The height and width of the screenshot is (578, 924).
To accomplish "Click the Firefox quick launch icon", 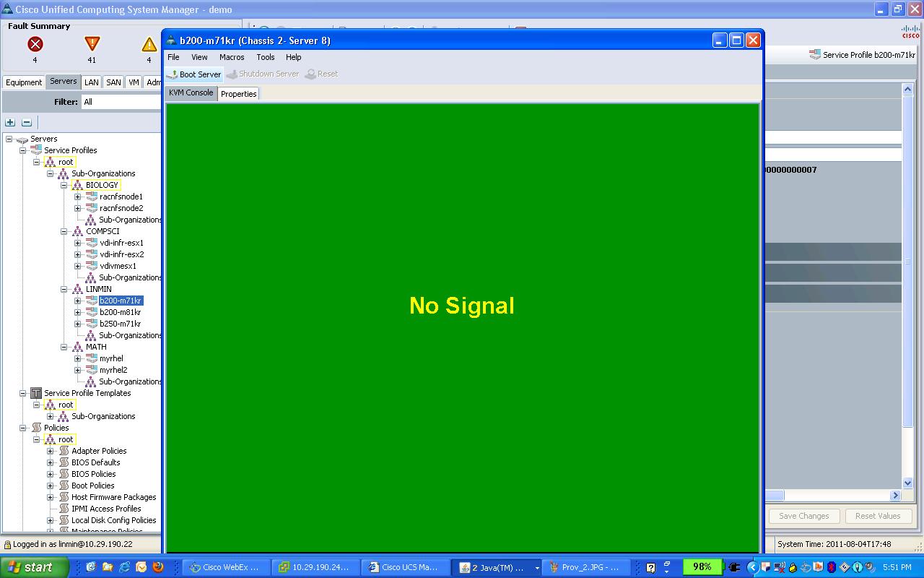I will [158, 567].
